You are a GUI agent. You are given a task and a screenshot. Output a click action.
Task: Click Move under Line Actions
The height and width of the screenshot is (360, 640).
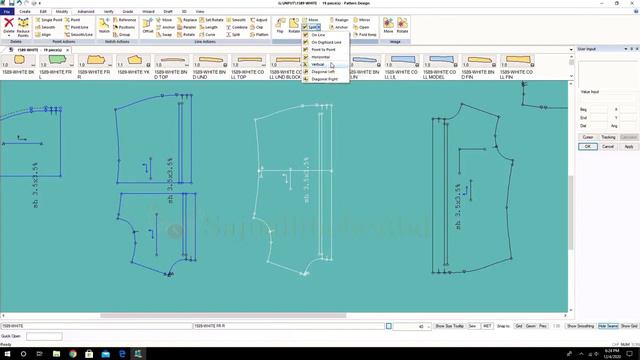[x=164, y=20]
